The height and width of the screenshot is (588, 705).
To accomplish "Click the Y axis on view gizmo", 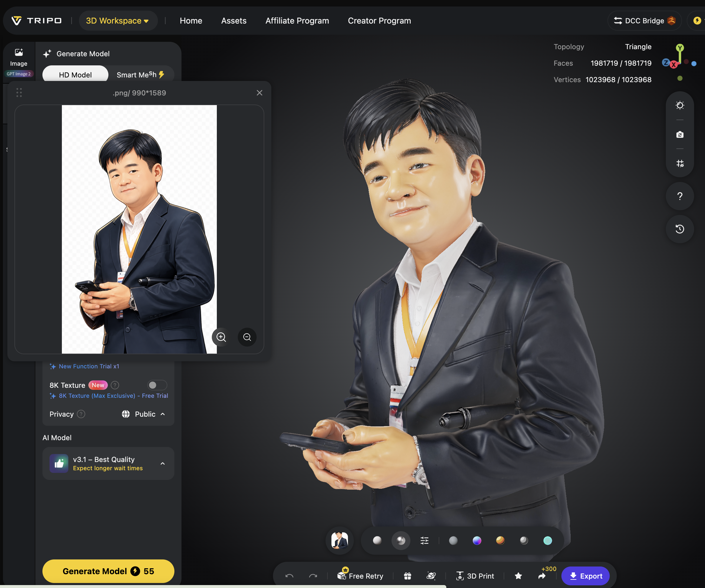I will tap(680, 48).
